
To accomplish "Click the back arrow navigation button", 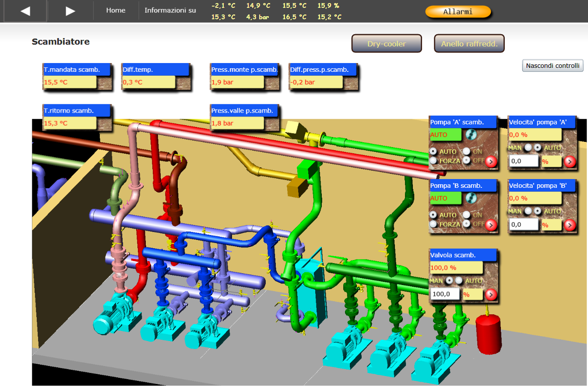I will coord(25,11).
